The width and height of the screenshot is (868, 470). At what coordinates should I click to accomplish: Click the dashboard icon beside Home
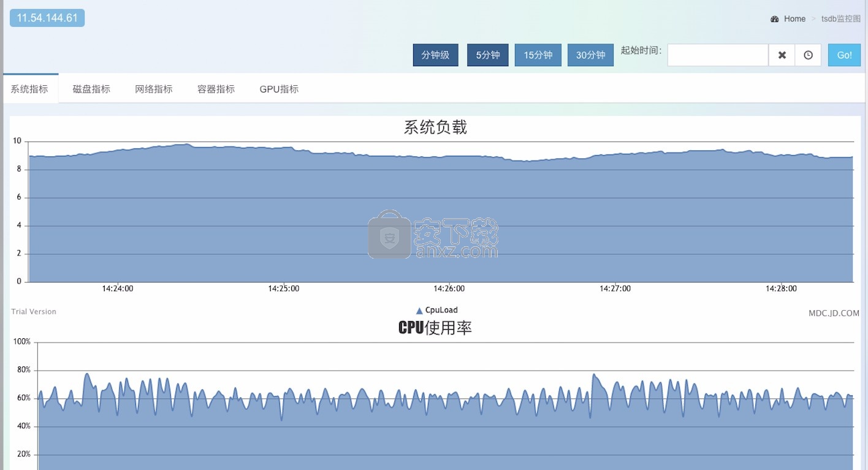click(775, 19)
